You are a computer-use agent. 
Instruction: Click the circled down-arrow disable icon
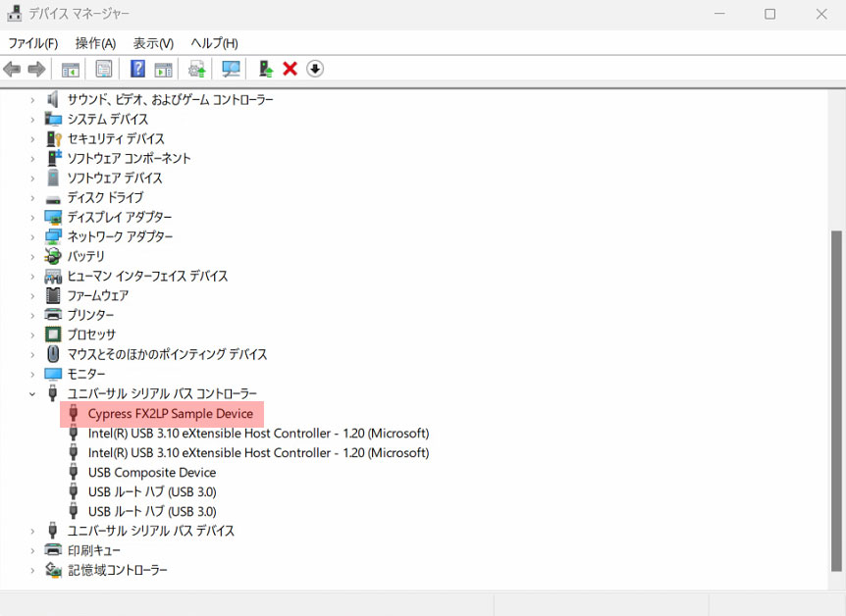tap(315, 69)
